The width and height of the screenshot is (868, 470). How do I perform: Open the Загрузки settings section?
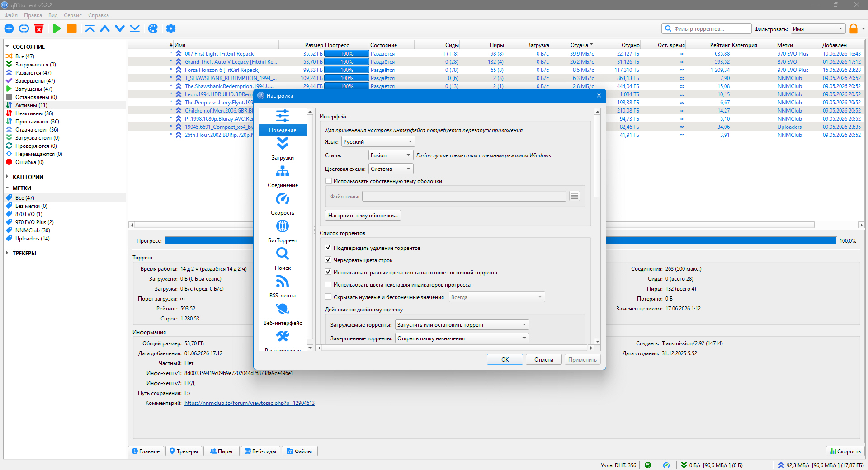283,149
